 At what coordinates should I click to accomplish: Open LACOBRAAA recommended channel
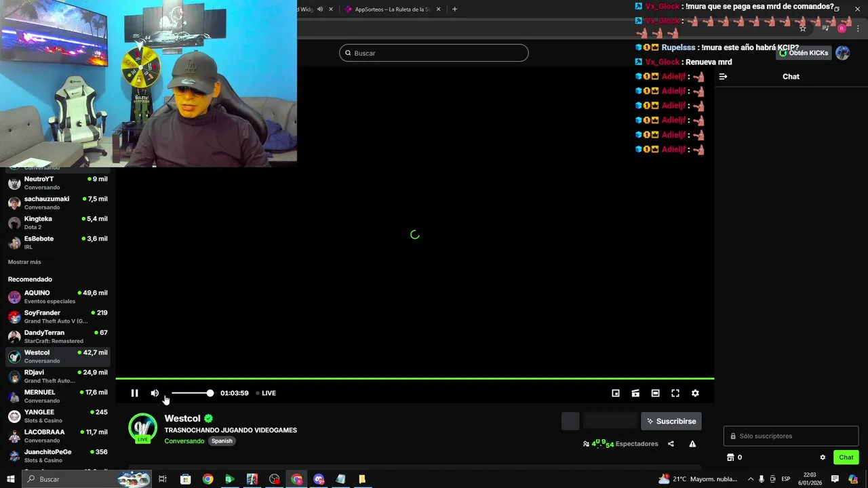[58, 436]
